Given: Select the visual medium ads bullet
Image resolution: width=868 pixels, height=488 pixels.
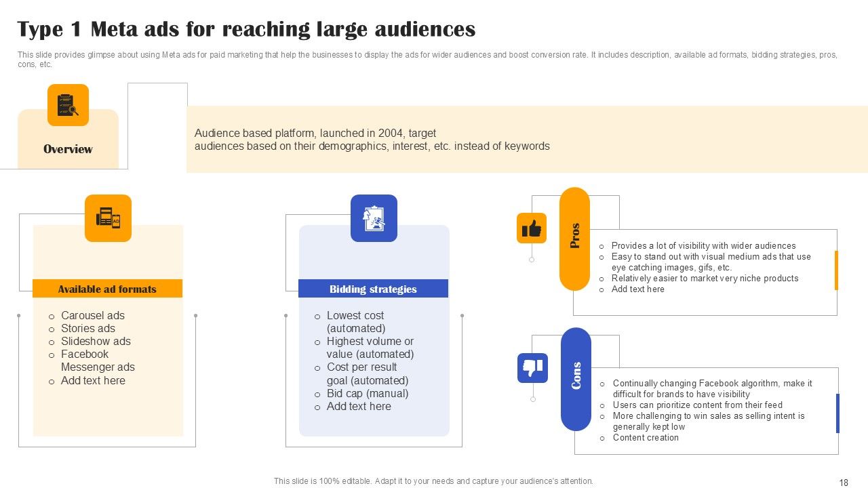Looking at the screenshot, I should coord(711,262).
